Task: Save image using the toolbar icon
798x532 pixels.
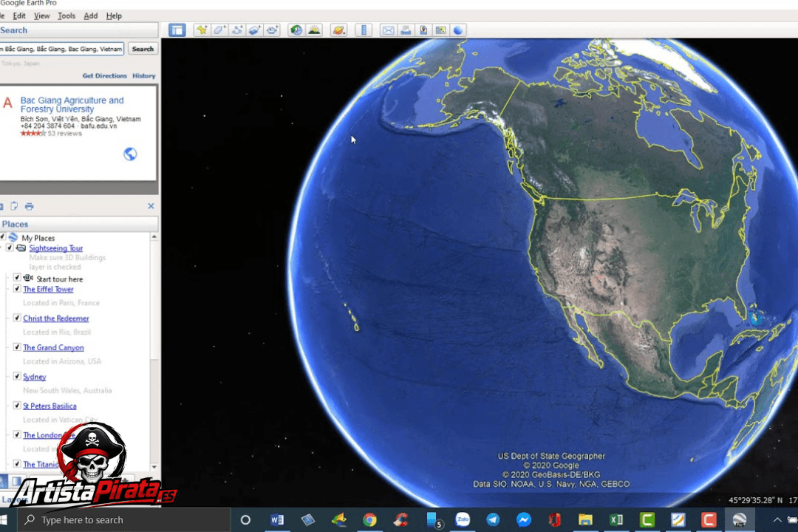Action: point(423,30)
